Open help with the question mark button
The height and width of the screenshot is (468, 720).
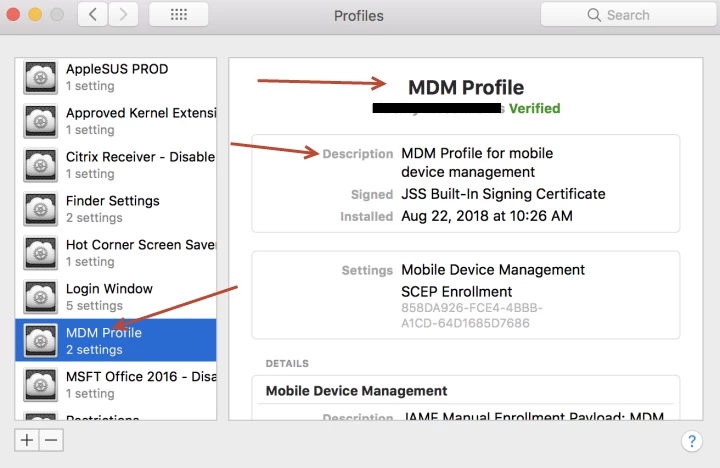[692, 441]
